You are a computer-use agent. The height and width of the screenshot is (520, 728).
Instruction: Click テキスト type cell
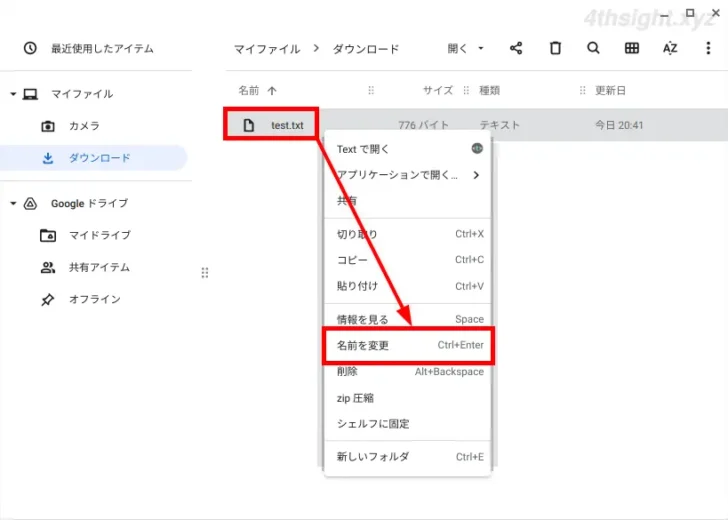coord(500,125)
